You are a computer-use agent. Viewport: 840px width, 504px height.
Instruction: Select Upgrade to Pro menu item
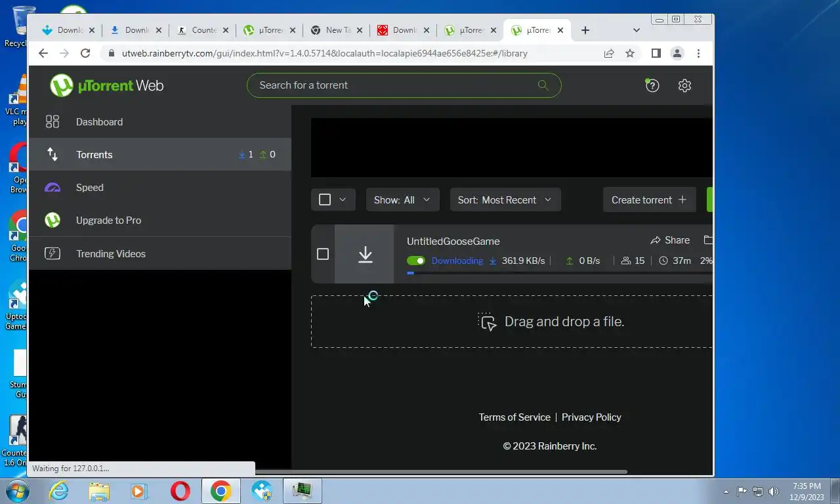click(160, 220)
